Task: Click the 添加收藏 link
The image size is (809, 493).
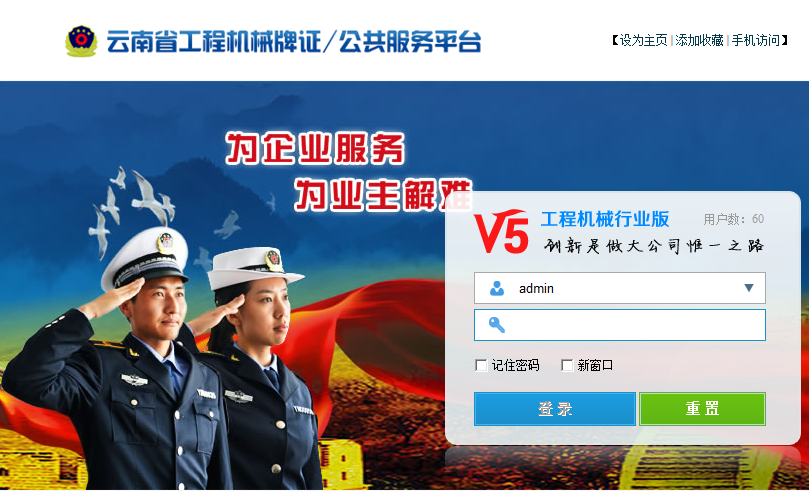Action: pos(699,40)
